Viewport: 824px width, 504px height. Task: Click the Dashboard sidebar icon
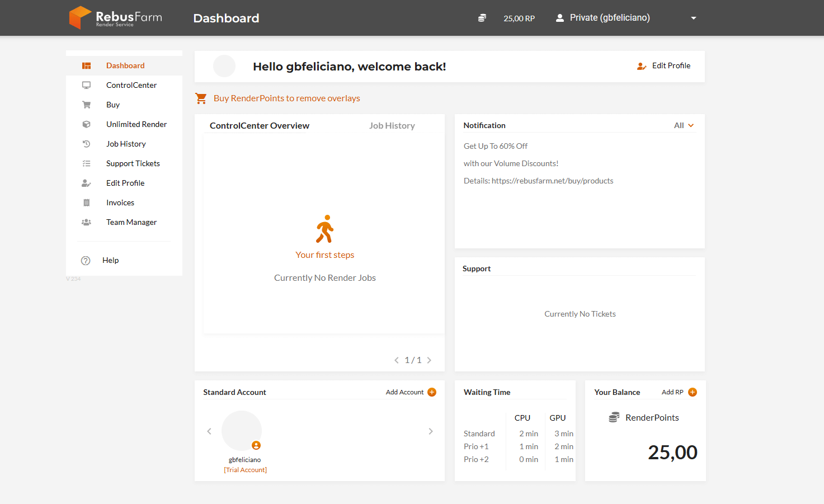[86, 65]
